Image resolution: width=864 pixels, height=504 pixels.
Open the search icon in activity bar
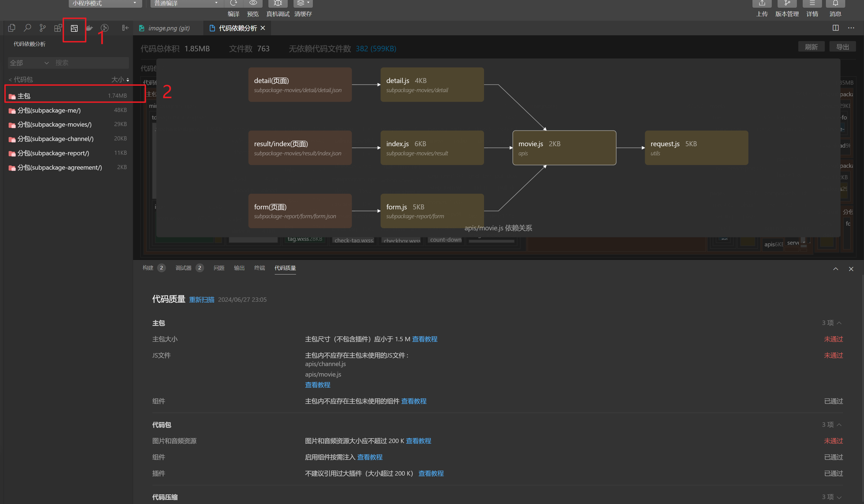tap(27, 28)
